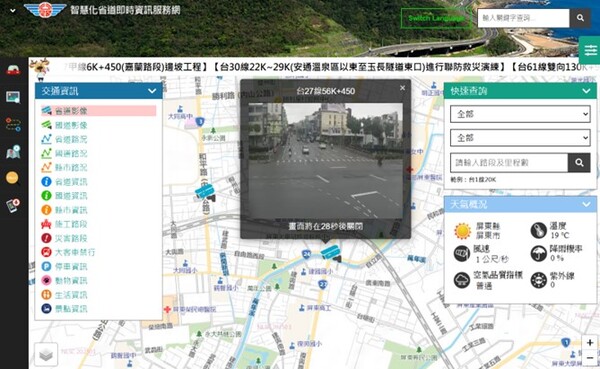Click the scrolling news ticker about 台30線
600x369 pixels.
pyautogui.click(x=357, y=67)
